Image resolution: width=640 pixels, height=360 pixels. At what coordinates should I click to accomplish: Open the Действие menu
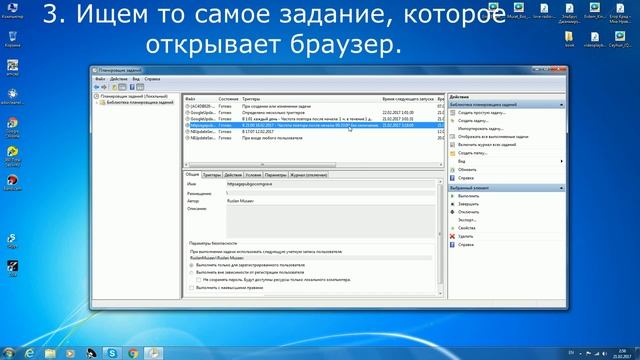click(119, 79)
